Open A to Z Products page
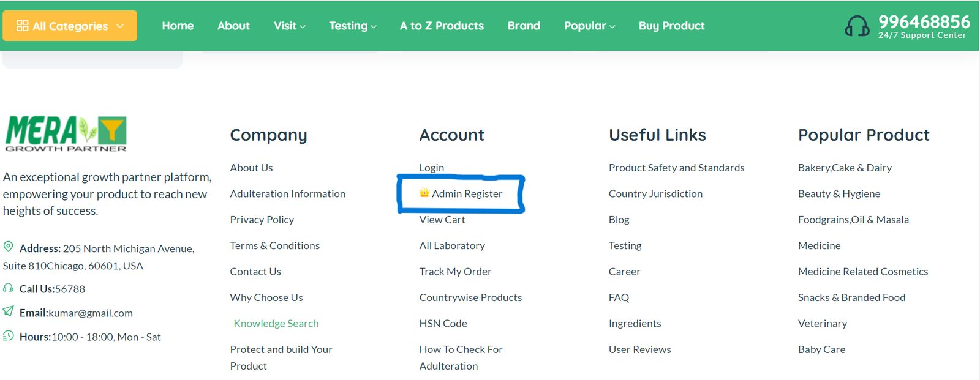The image size is (980, 380). coord(442,26)
